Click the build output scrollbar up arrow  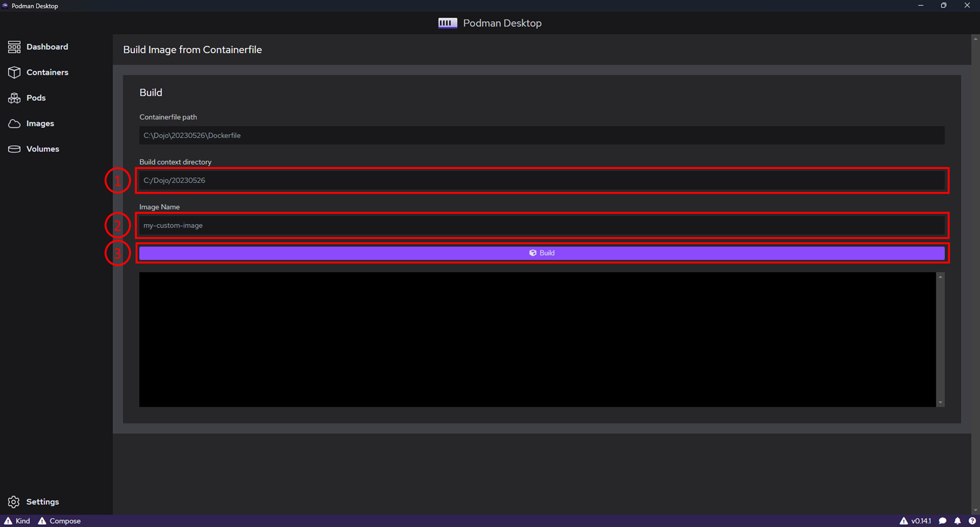[940, 277]
